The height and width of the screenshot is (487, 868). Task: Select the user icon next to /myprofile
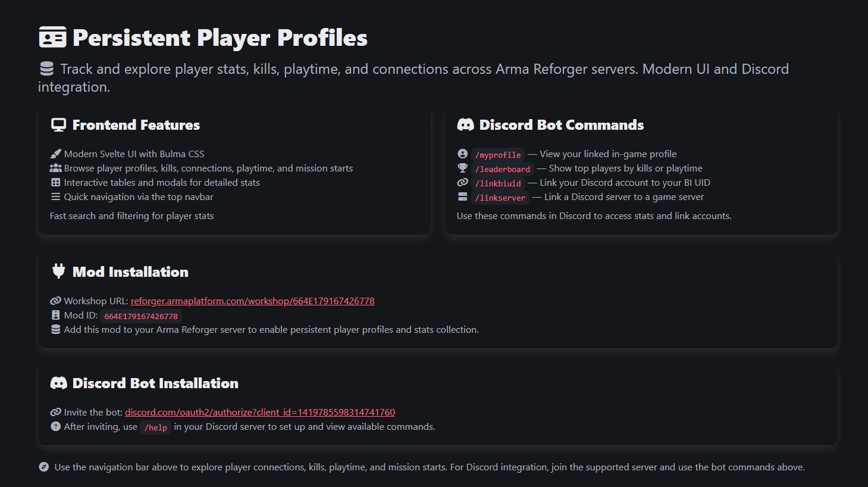[x=463, y=154]
